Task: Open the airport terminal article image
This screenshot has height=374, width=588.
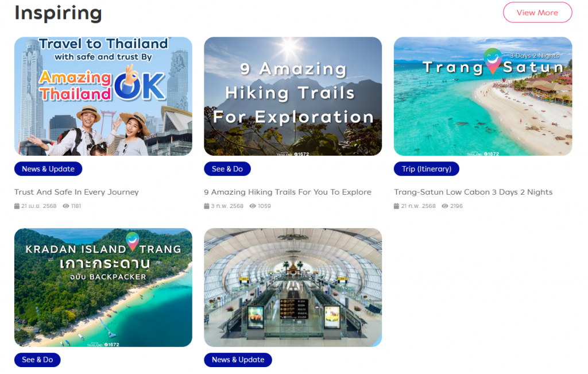Action: coord(293,287)
